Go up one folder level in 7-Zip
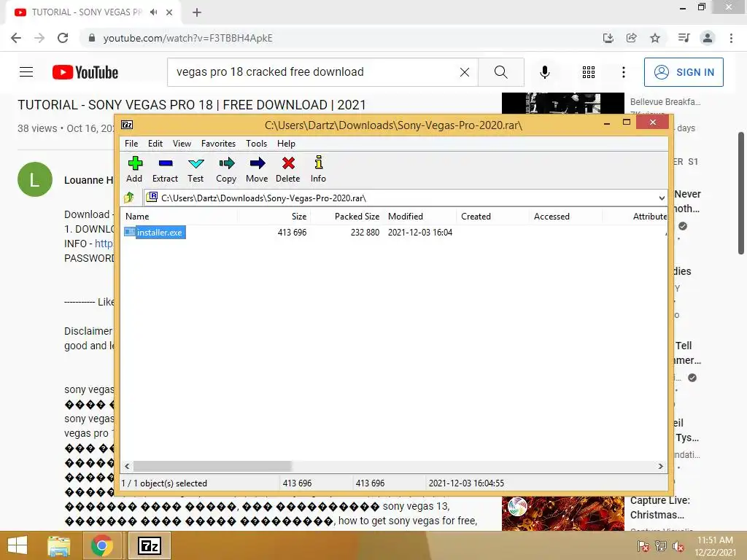Screen dimensions: 747x560 pyautogui.click(x=129, y=197)
